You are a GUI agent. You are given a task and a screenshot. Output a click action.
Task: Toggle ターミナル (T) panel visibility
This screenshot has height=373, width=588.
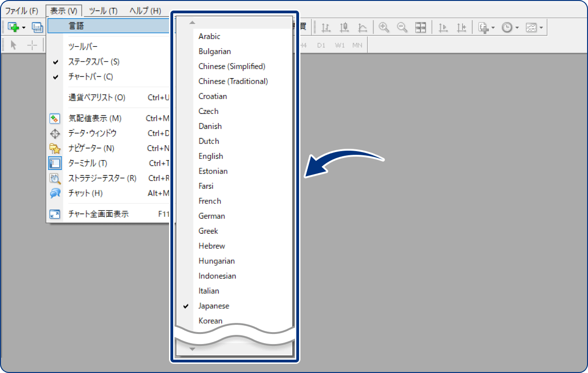(x=88, y=163)
